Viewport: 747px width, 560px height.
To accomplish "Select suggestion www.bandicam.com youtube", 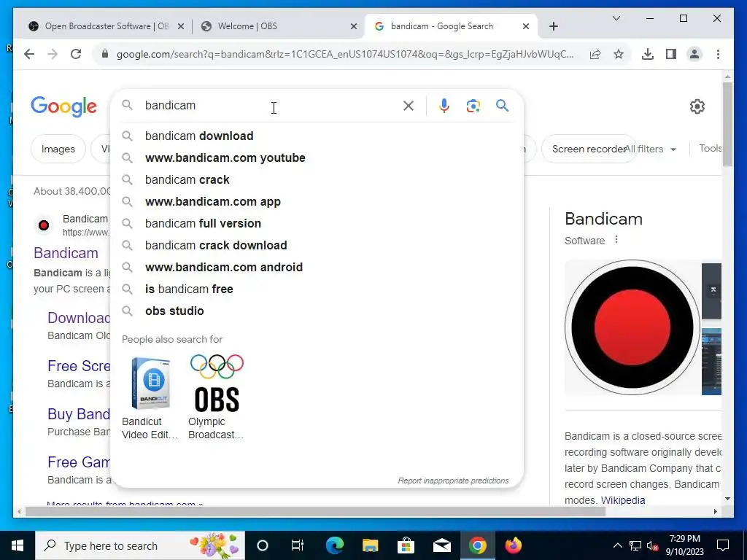I will (x=317, y=158).
